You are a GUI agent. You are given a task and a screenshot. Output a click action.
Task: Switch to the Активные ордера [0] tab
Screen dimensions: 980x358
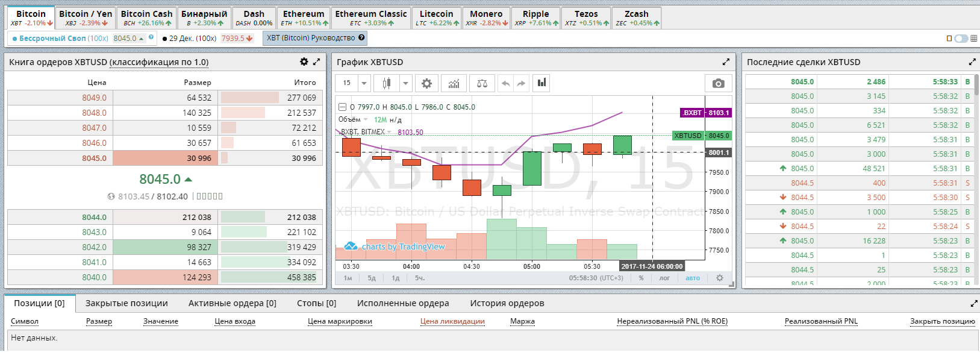click(233, 303)
